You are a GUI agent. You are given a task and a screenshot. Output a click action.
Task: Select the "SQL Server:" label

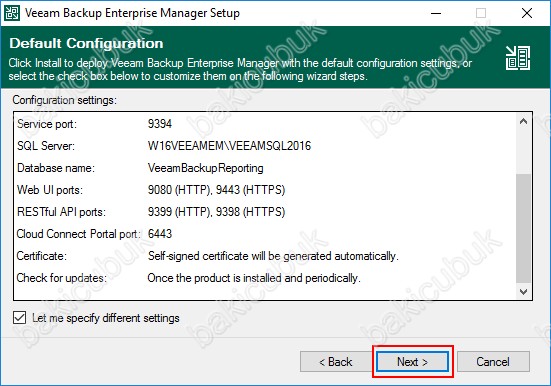pyautogui.click(x=46, y=146)
